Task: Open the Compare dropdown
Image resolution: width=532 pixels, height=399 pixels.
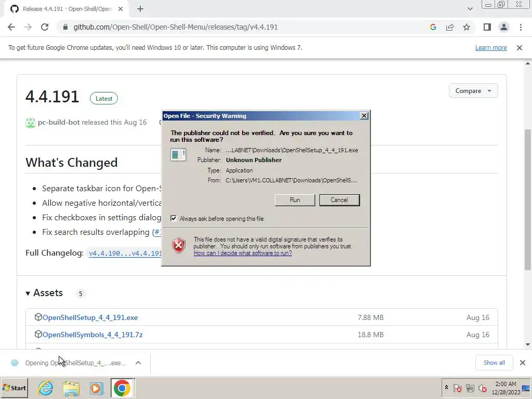Action: [473, 90]
